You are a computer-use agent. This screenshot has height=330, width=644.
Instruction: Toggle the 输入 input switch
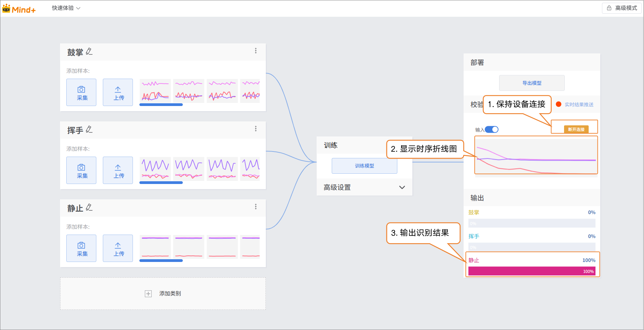[x=492, y=130]
